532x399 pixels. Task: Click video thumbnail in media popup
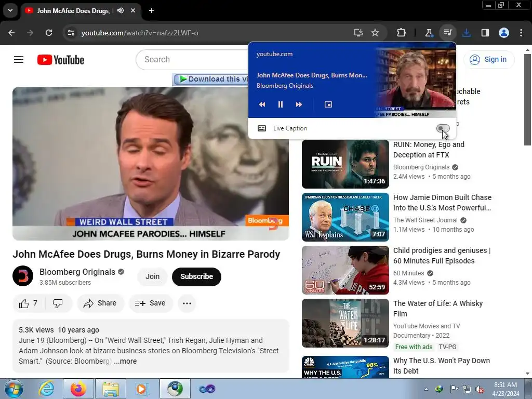coord(416,80)
